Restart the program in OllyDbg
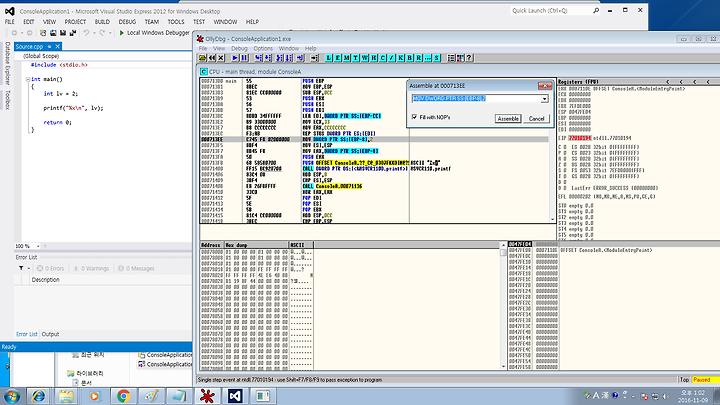 click(212, 58)
